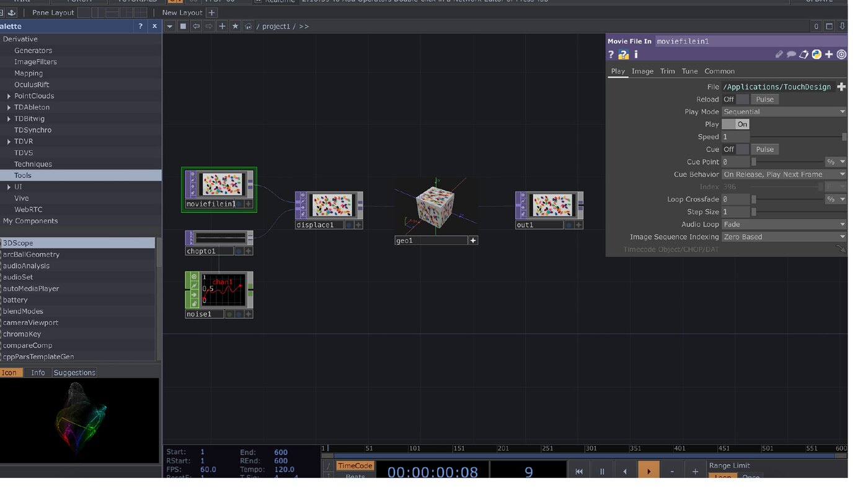Click the play forward button
The height and width of the screenshot is (489, 868).
[649, 472]
